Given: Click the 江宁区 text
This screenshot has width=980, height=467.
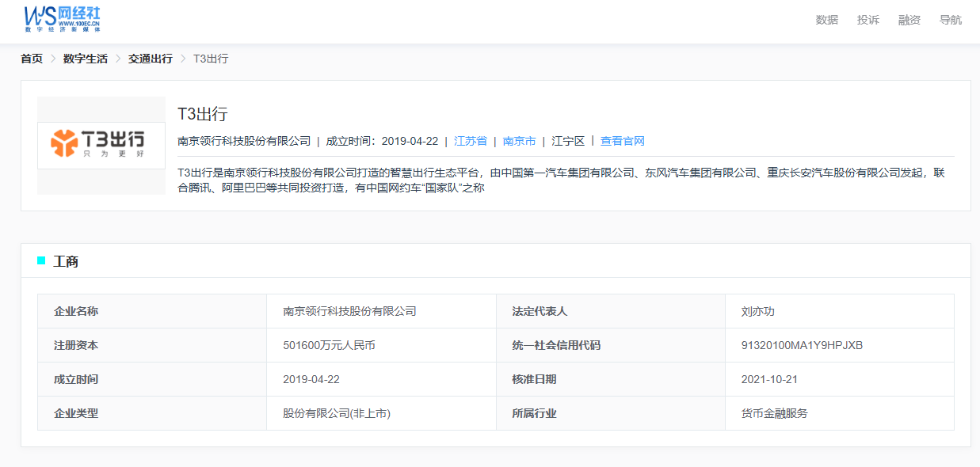Looking at the screenshot, I should 568,141.
